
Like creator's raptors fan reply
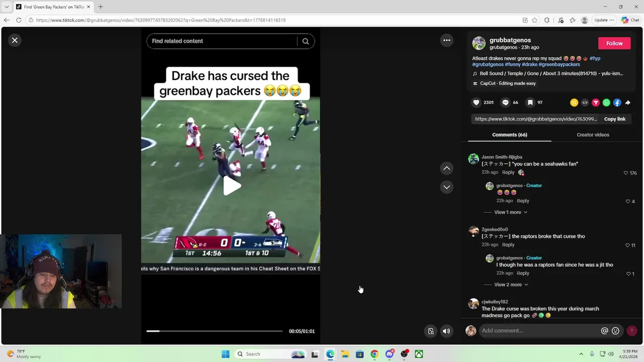tap(628, 274)
